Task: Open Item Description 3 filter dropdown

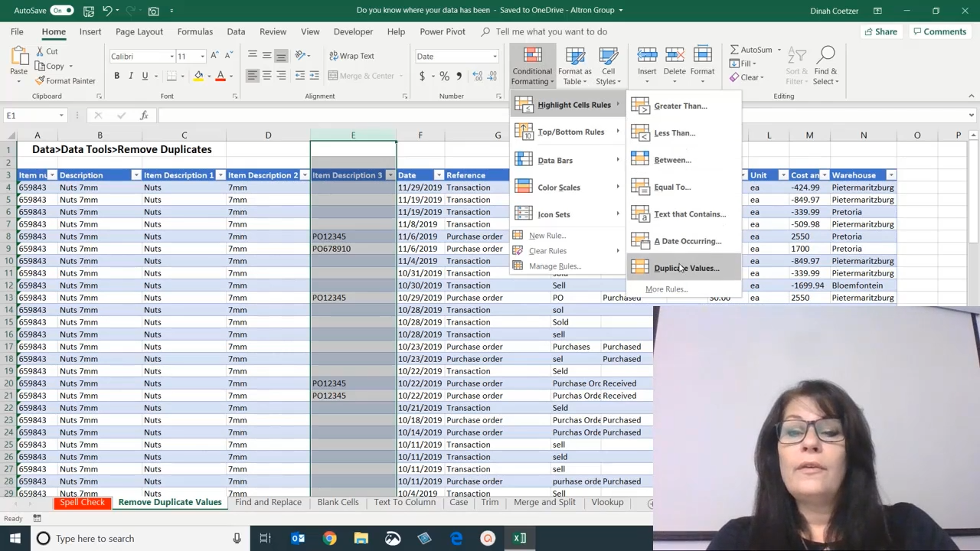Action: click(390, 175)
